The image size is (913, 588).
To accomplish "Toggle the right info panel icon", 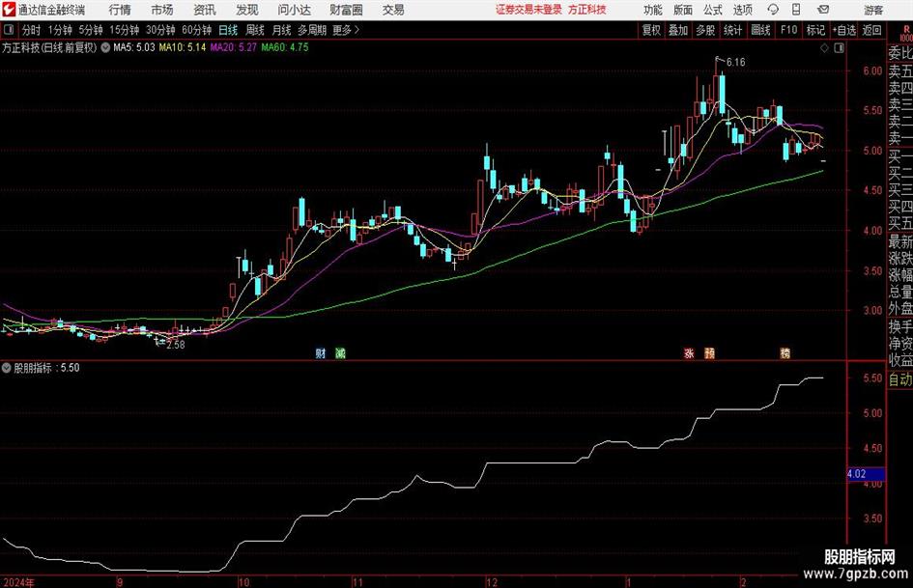I will pyautogui.click(x=839, y=47).
